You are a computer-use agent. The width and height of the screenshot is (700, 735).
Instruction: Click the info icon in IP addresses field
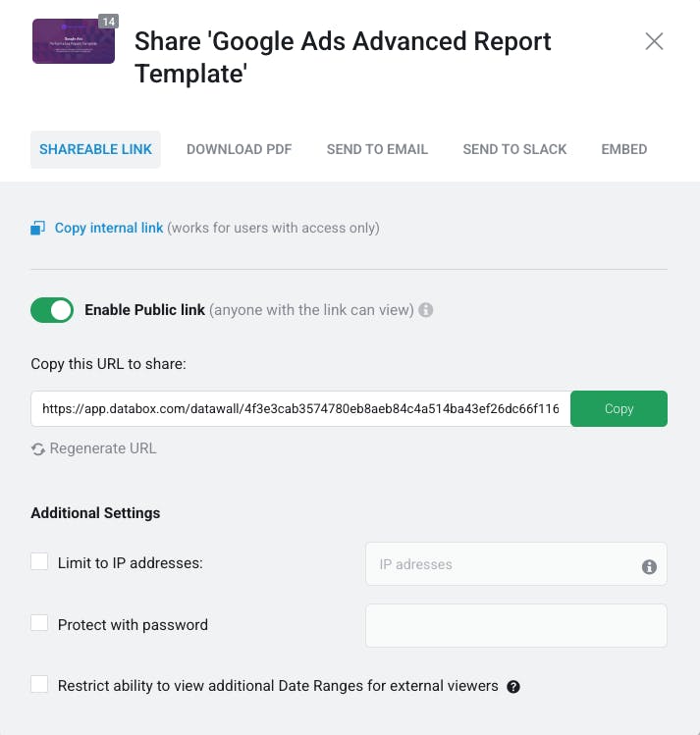[x=649, y=566]
